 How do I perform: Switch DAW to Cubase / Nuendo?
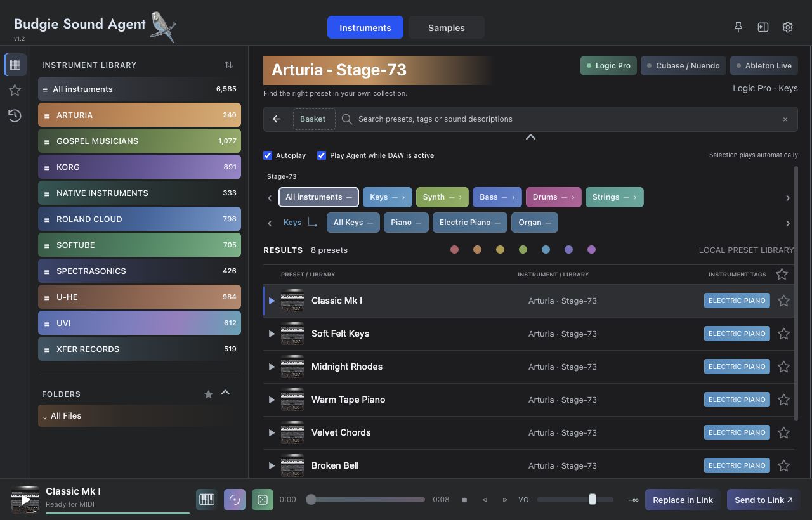(x=683, y=66)
